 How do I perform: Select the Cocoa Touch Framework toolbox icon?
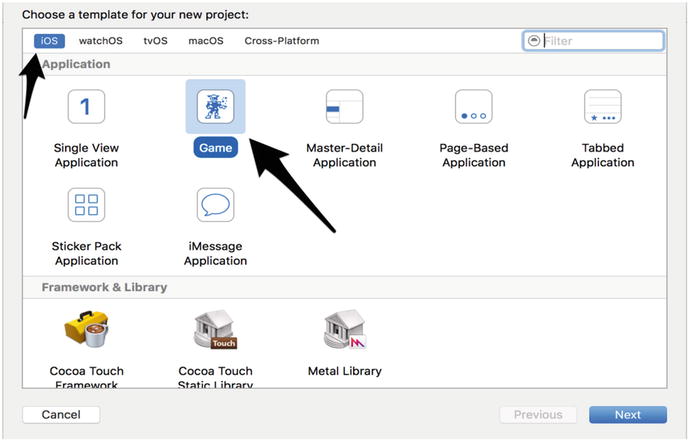(87, 330)
